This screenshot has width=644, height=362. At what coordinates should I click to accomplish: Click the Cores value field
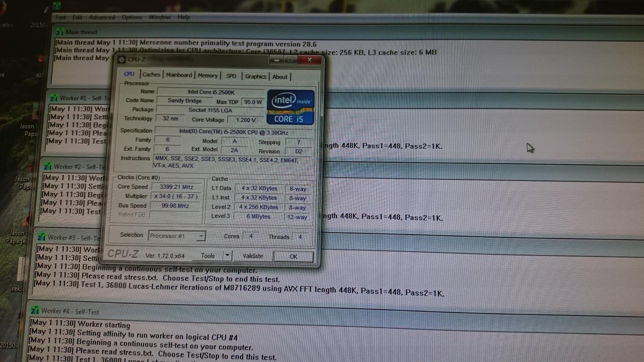point(251,236)
